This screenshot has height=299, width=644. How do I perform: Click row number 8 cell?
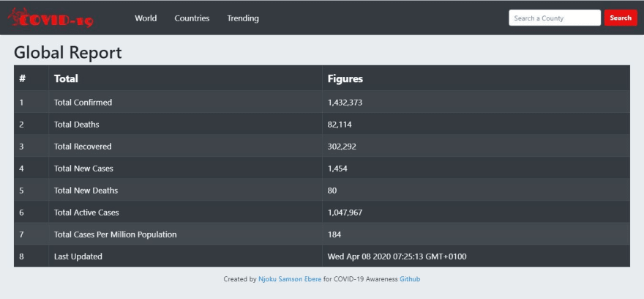point(31,256)
